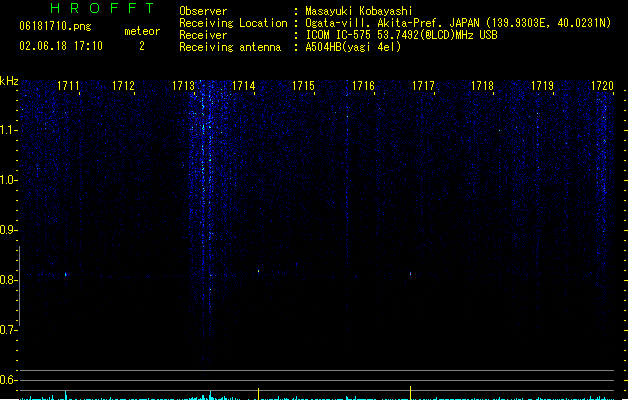This screenshot has width=629, height=400.
Task: Click the HROFFT title text
Action: (102, 8)
